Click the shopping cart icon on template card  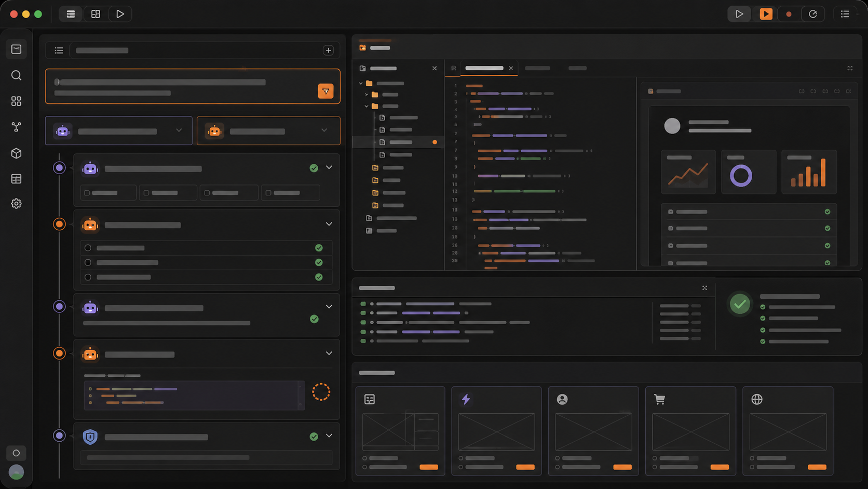click(659, 399)
